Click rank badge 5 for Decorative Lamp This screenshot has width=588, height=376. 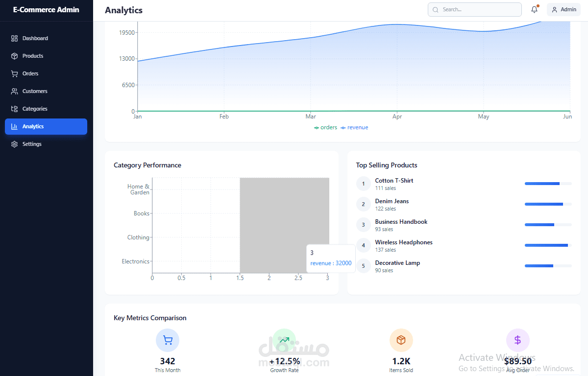[x=364, y=266]
